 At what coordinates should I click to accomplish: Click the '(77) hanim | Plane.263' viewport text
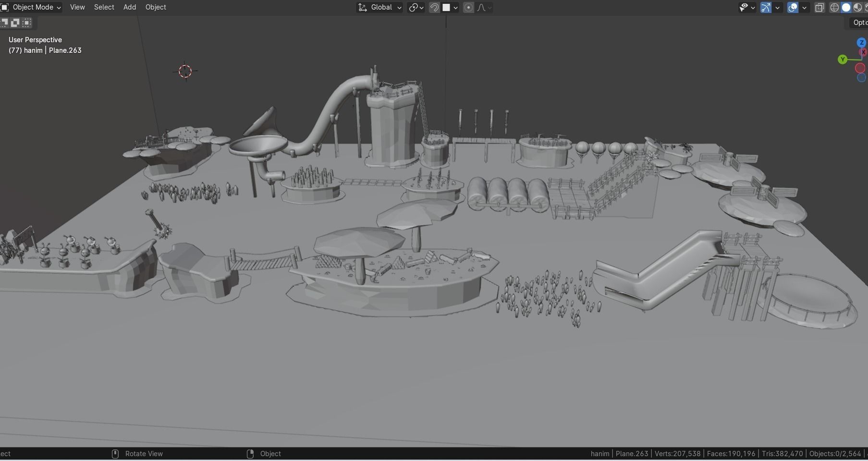45,50
